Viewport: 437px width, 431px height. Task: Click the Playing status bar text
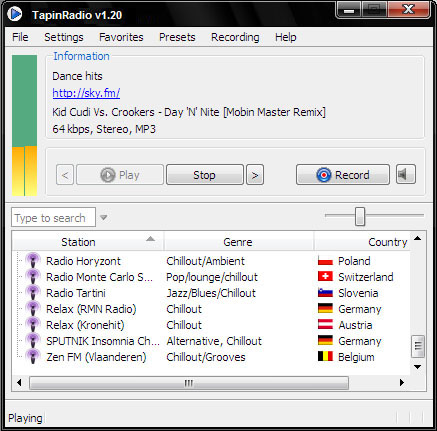pyautogui.click(x=25, y=418)
